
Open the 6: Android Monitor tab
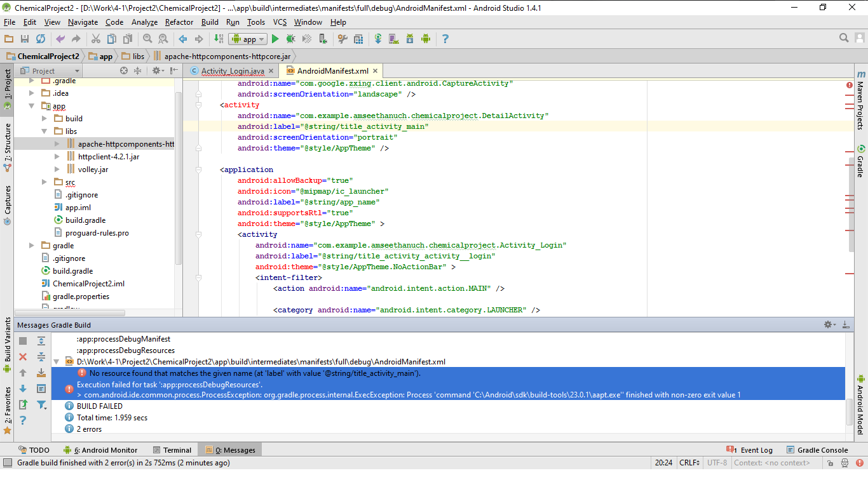[99, 450]
